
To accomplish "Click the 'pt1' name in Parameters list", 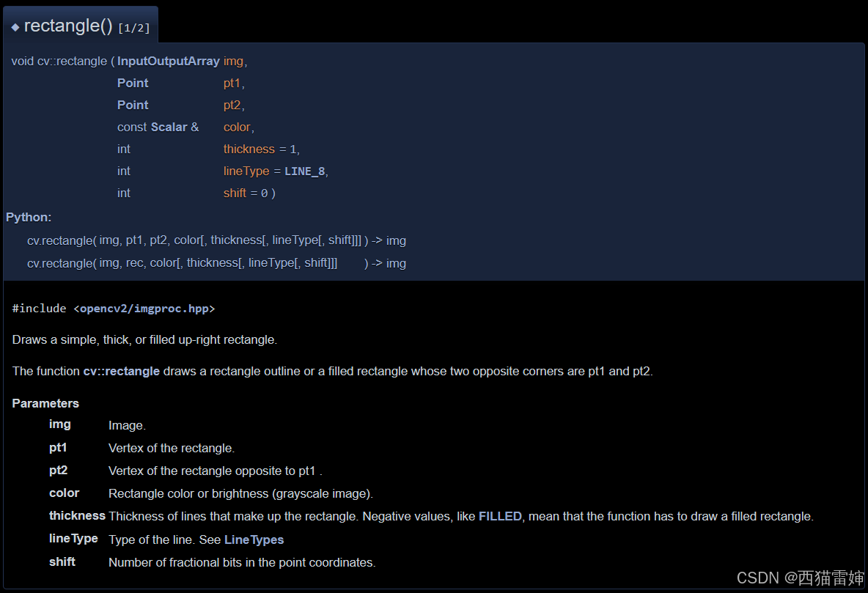I will (x=58, y=447).
